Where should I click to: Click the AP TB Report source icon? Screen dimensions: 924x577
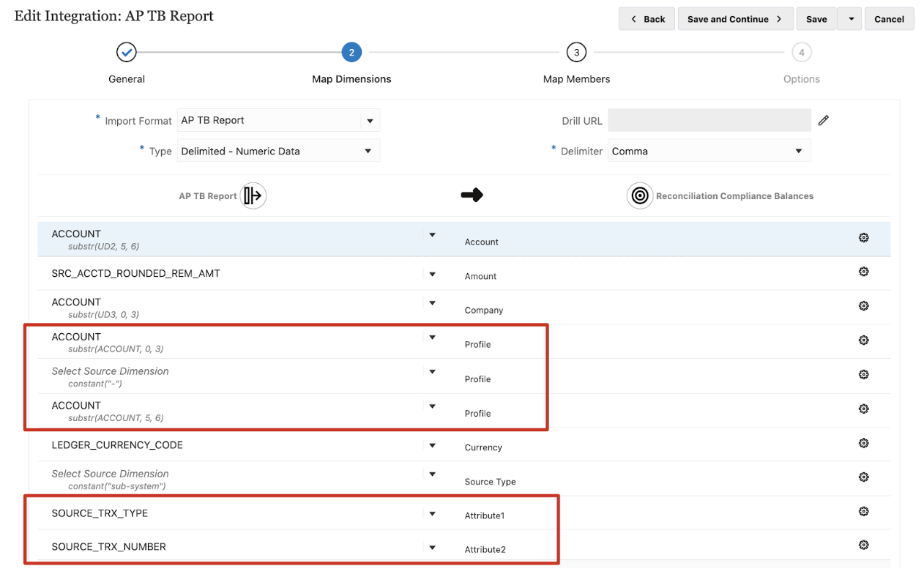click(253, 196)
